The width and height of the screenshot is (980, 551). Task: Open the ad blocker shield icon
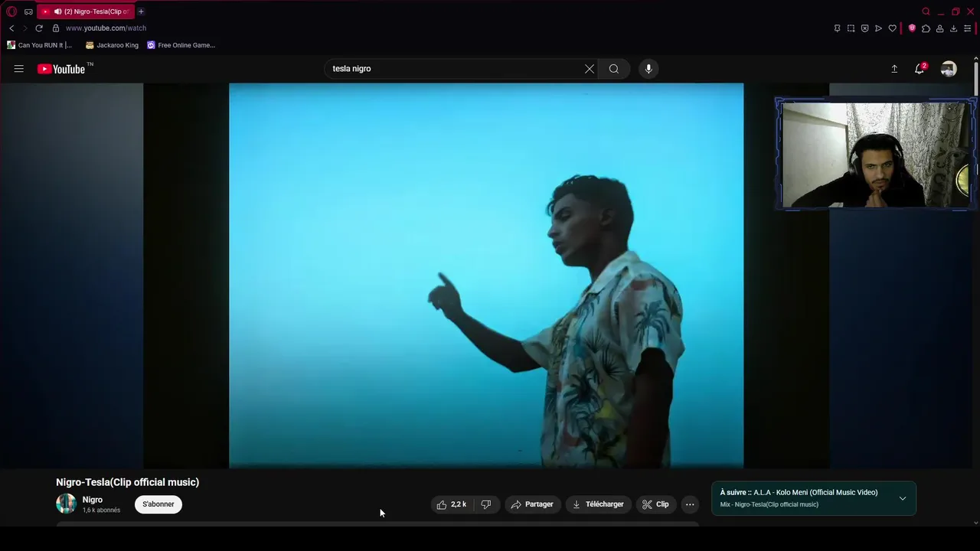pos(864,28)
